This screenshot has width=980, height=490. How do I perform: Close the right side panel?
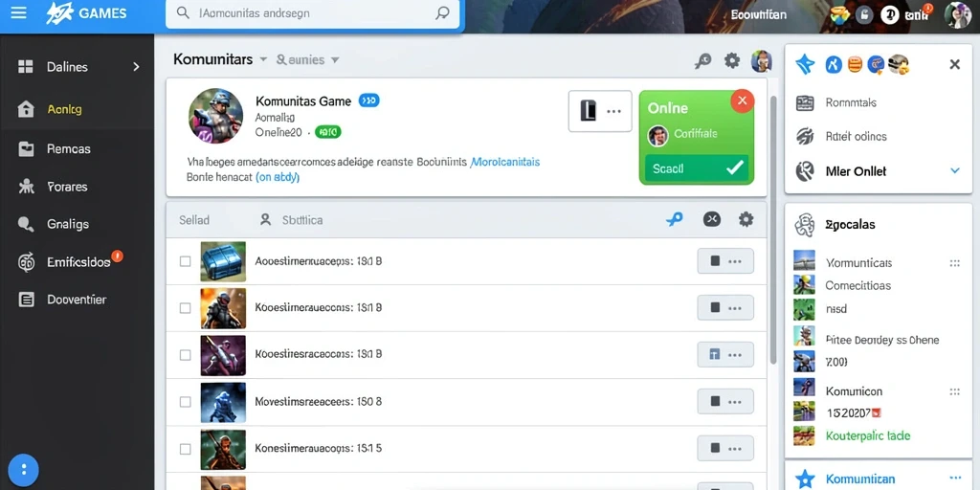954,64
